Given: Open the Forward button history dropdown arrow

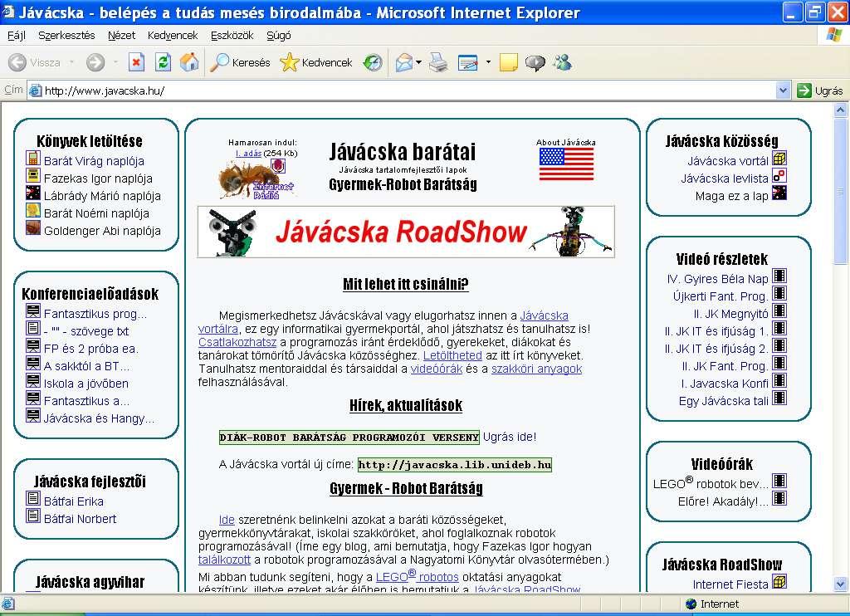Looking at the screenshot, I should coord(115,62).
